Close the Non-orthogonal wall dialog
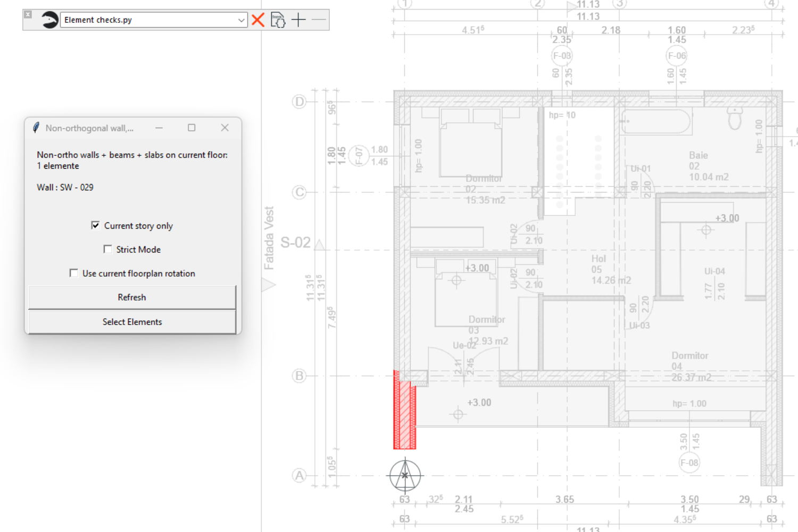 225,128
